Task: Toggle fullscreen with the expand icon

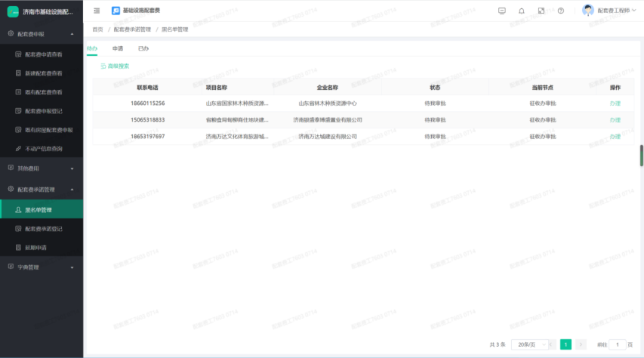Action: click(541, 11)
